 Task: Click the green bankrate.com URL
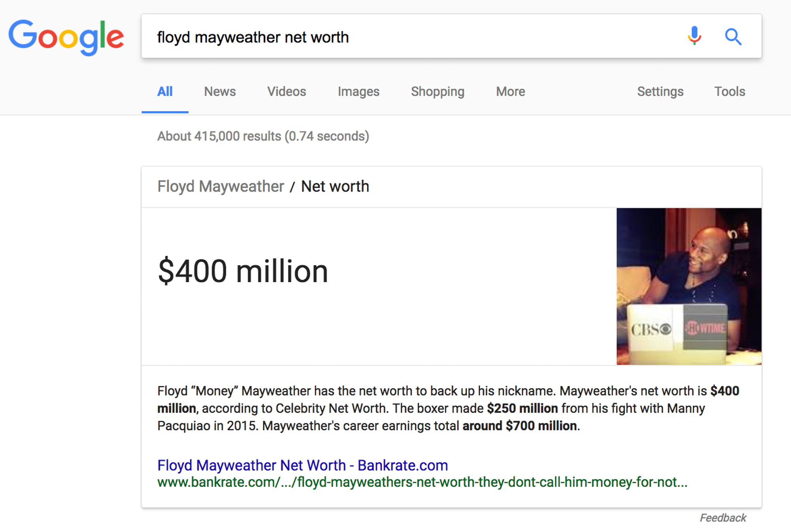pyautogui.click(x=422, y=483)
